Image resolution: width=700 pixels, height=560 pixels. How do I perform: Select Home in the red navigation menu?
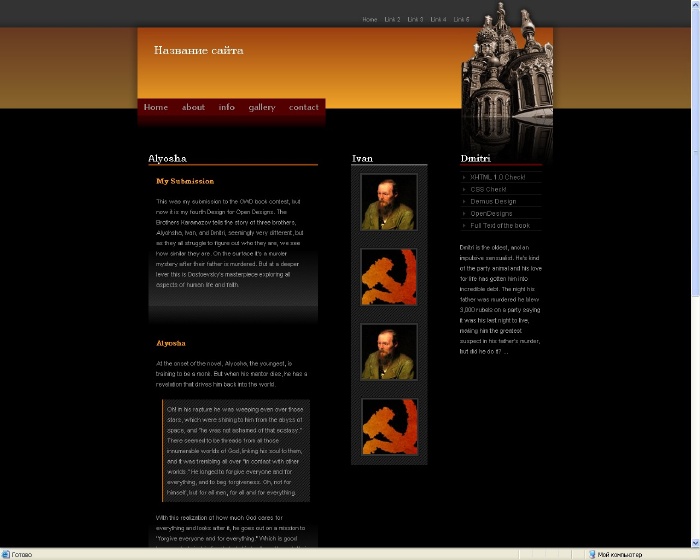click(x=156, y=107)
